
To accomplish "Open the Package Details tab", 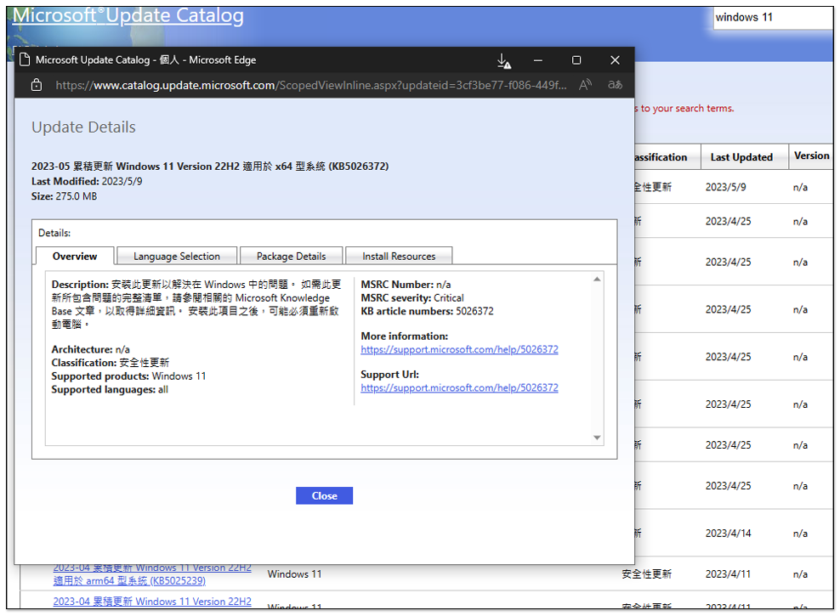I will (x=291, y=256).
